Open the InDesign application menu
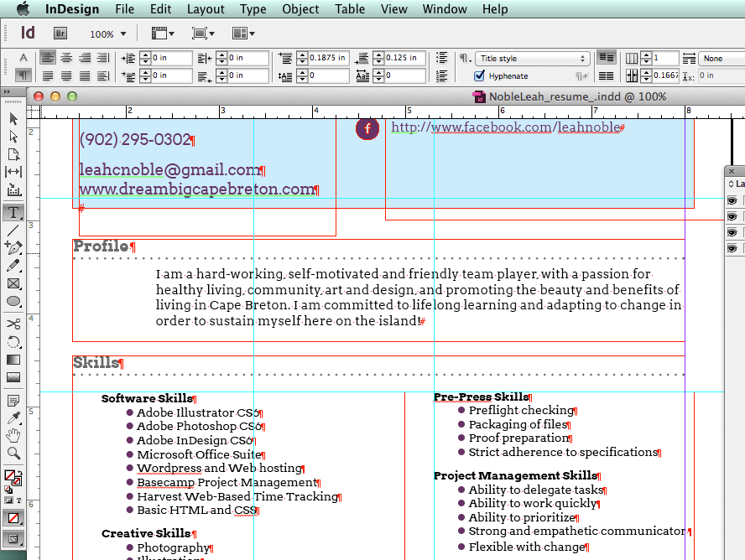 [72, 9]
